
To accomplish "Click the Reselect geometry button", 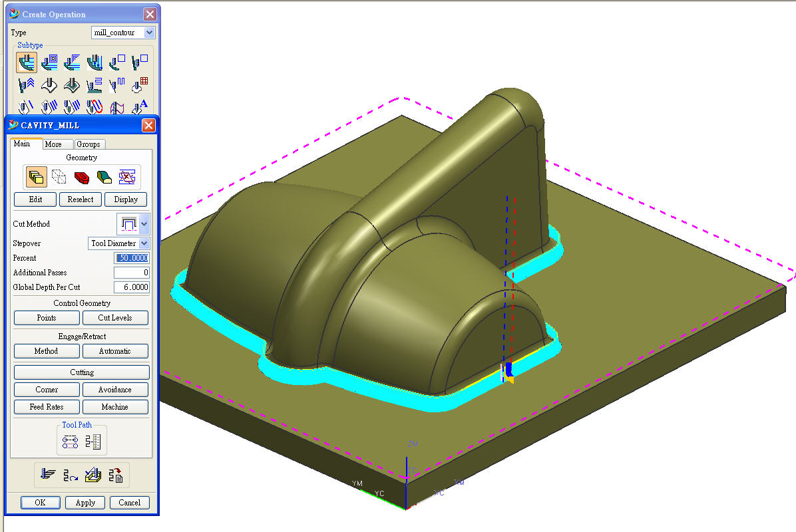I will pyautogui.click(x=81, y=199).
